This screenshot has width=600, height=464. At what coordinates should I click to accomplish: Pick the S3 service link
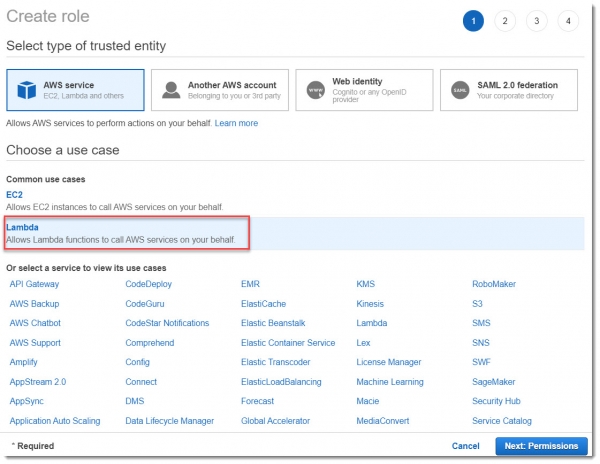(x=478, y=303)
